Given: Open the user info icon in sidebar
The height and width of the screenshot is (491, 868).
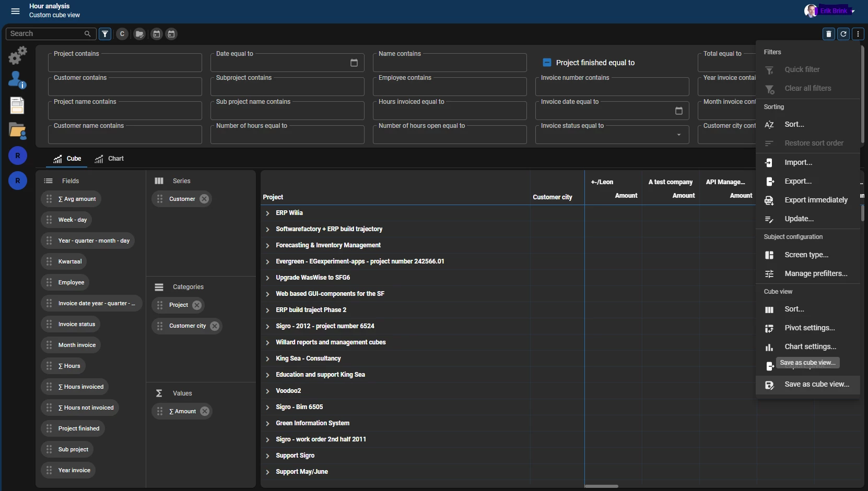Looking at the screenshot, I should [17, 80].
